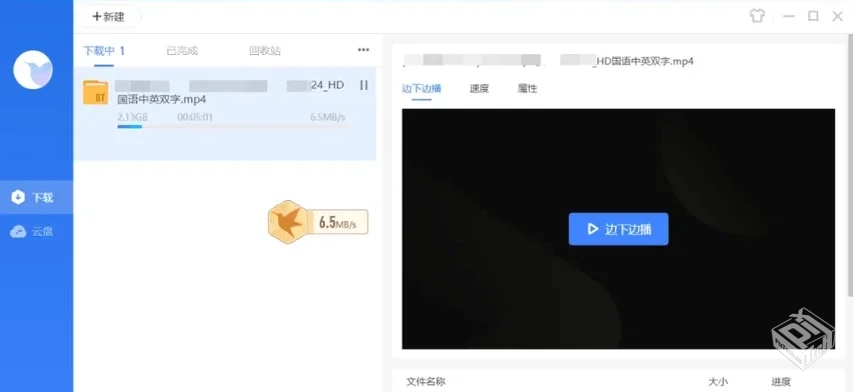
Task: Click the black video preview area
Action: [618, 229]
